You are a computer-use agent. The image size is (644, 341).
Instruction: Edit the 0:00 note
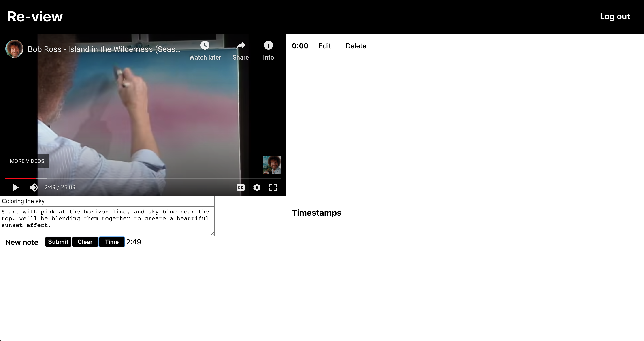coord(325,46)
